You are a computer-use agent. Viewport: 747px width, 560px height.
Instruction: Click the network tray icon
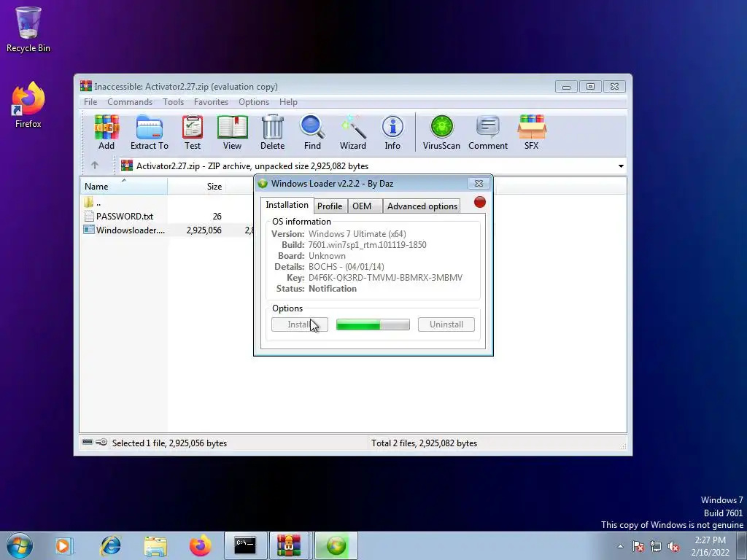(x=656, y=546)
